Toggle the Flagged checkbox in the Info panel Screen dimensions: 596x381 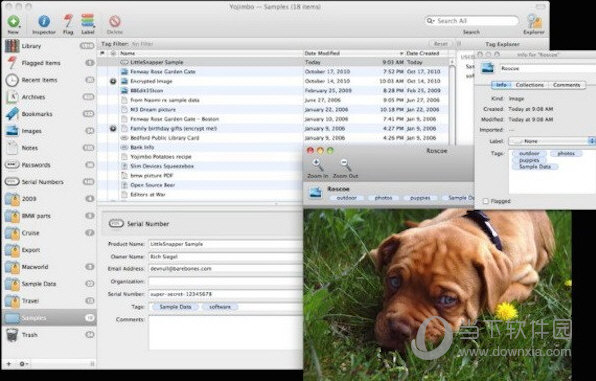coord(485,201)
